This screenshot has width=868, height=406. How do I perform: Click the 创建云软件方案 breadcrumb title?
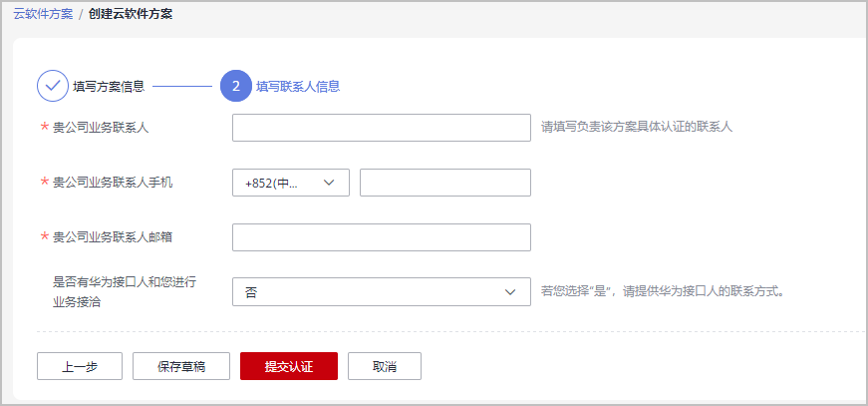(x=131, y=14)
